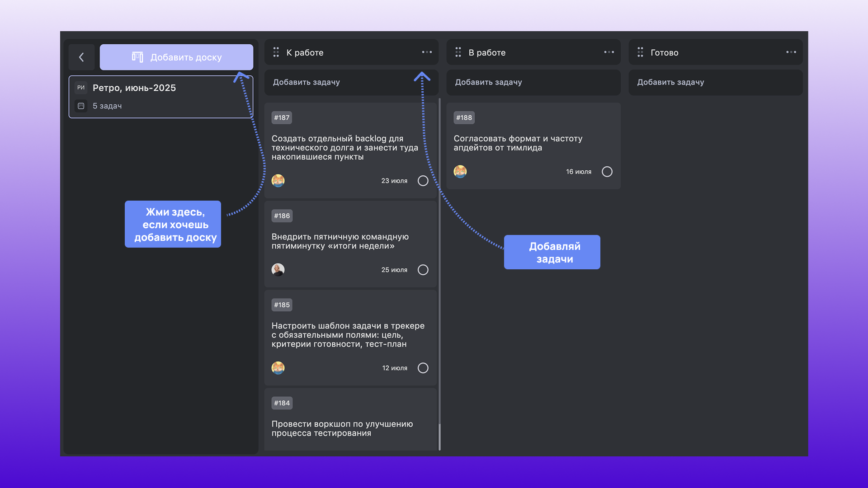This screenshot has height=488, width=868.
Task: Mark task #187 as complete
Action: point(423,181)
